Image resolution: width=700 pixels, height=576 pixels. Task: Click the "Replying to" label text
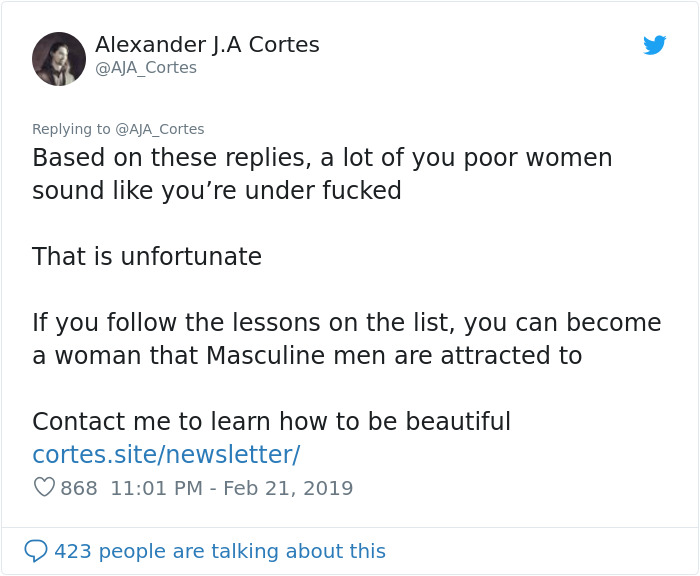coord(71,128)
